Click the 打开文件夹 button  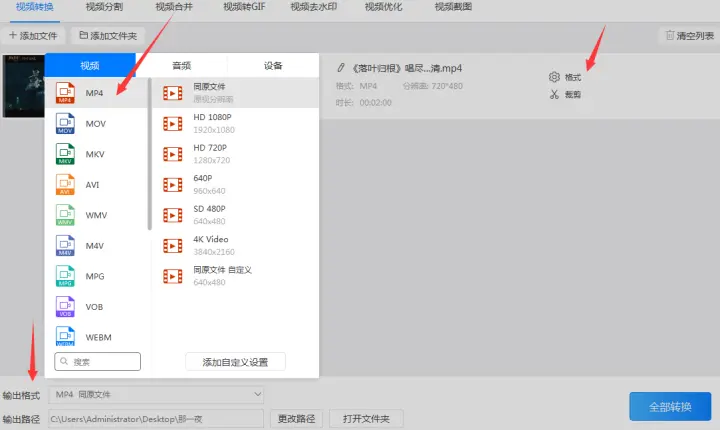[366, 419]
